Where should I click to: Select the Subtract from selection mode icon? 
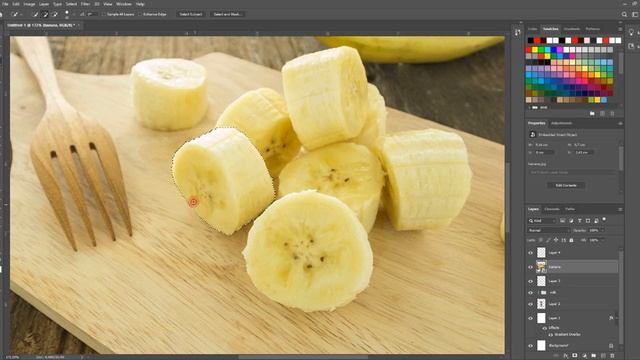click(x=55, y=14)
